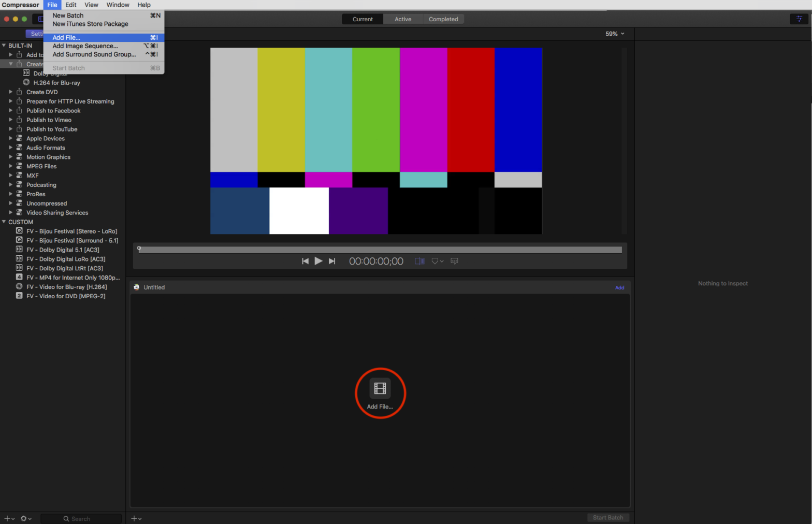This screenshot has height=524, width=812.
Task: Click the blue Add link in Untitled batch
Action: (x=619, y=287)
